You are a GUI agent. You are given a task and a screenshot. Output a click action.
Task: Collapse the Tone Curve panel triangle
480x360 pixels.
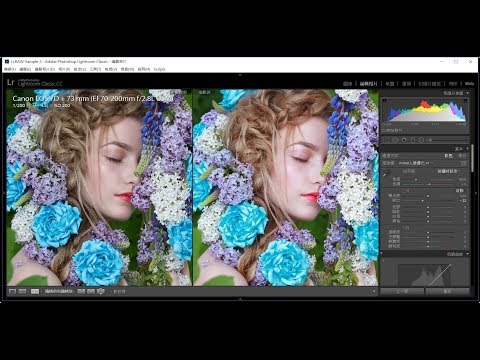tap(467, 254)
